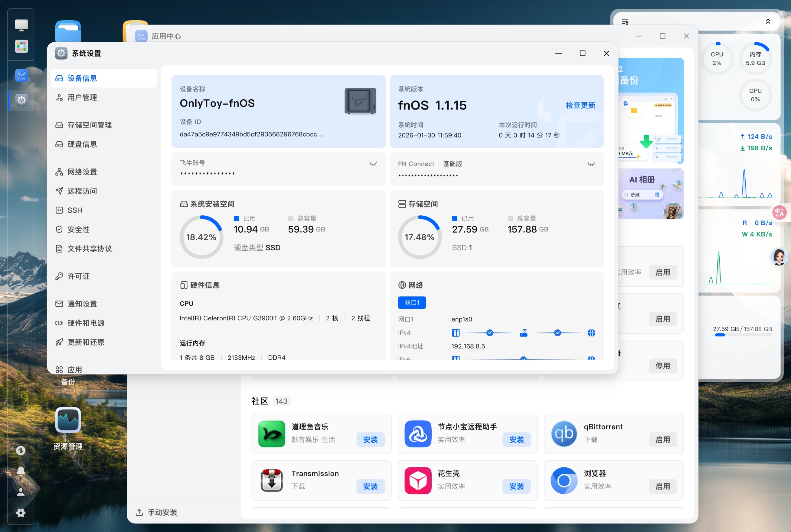
Task: Click the 检查更新 link
Action: [x=580, y=105]
